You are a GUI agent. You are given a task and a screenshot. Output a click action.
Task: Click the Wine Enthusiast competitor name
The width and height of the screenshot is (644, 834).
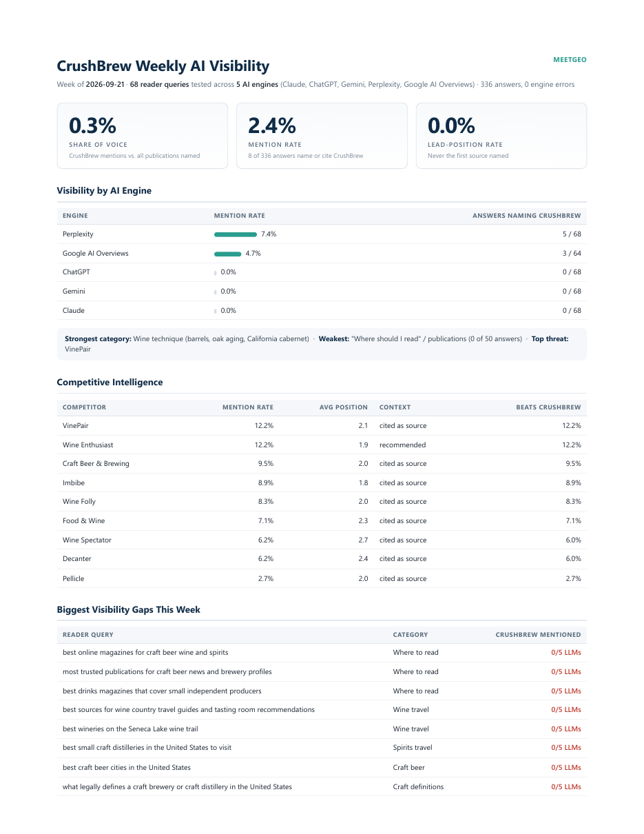coord(88,445)
